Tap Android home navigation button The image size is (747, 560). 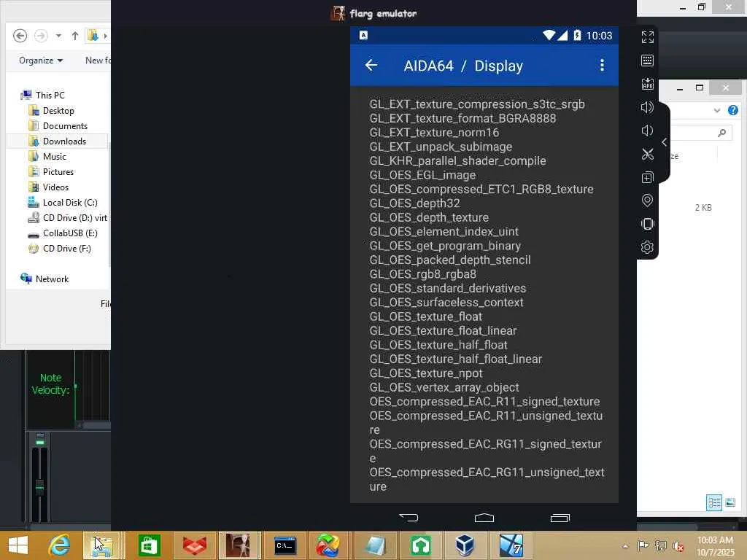pyautogui.click(x=484, y=518)
